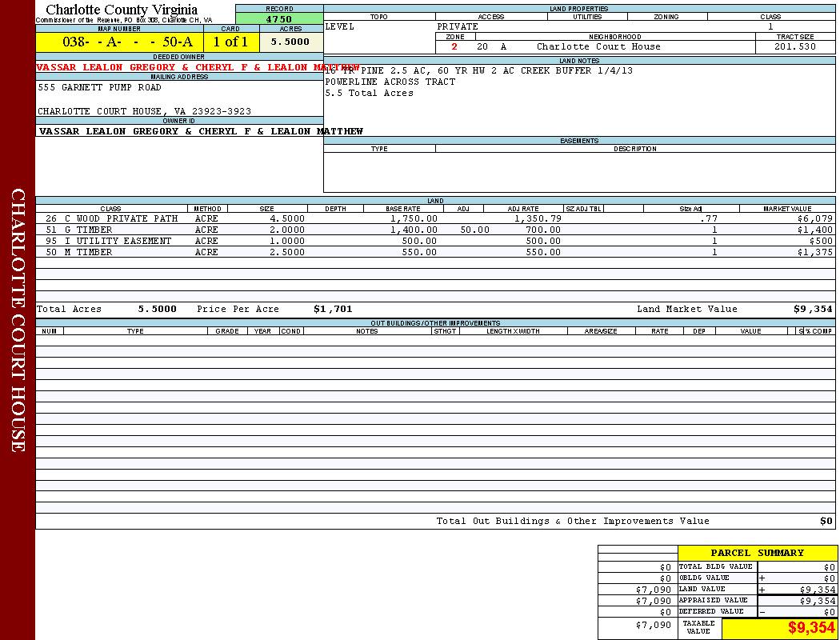Click the bold Owner ID name field
This screenshot has height=640, width=840.
pyautogui.click(x=201, y=131)
